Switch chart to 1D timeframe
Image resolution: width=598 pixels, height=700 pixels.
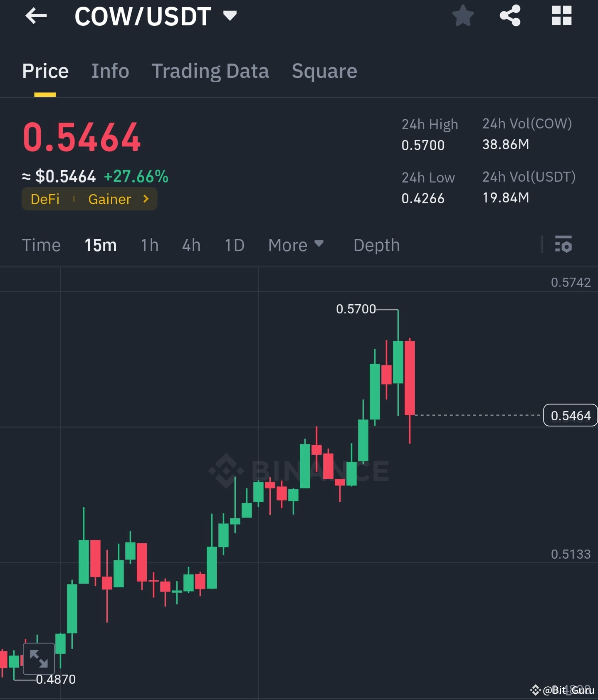click(234, 245)
